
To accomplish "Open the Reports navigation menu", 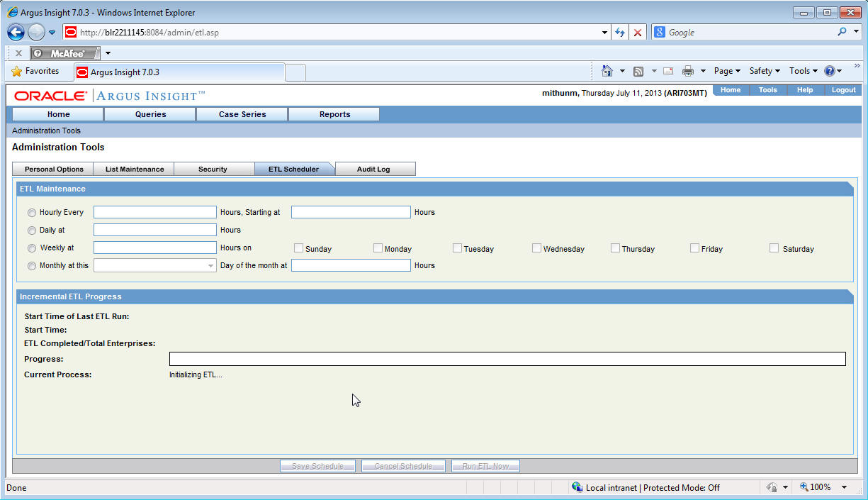I will click(x=334, y=114).
